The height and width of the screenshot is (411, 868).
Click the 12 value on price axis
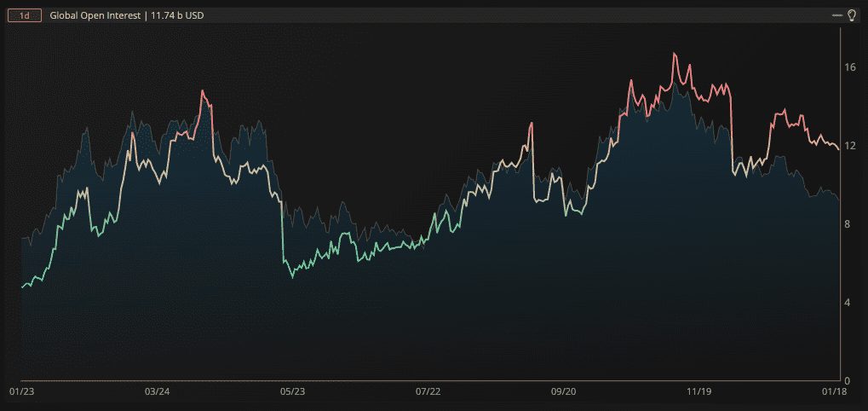tap(849, 145)
